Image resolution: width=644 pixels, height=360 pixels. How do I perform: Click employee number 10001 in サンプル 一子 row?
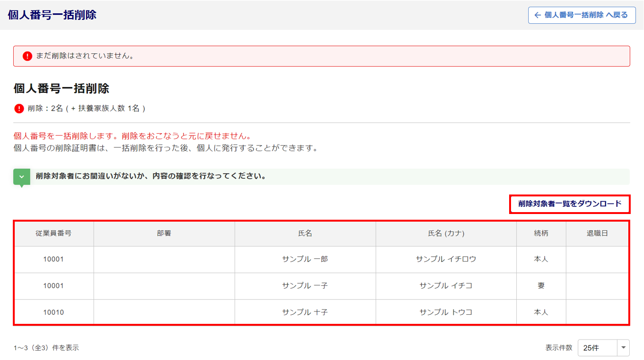[54, 286]
